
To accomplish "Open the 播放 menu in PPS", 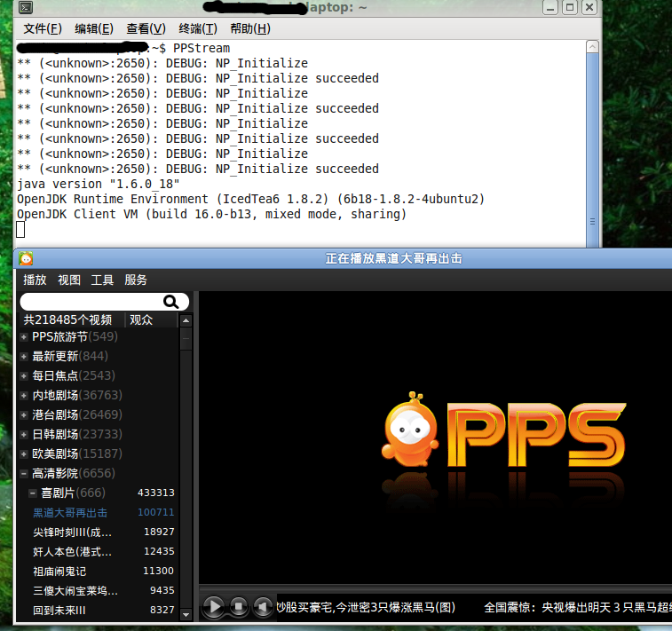I will click(35, 280).
